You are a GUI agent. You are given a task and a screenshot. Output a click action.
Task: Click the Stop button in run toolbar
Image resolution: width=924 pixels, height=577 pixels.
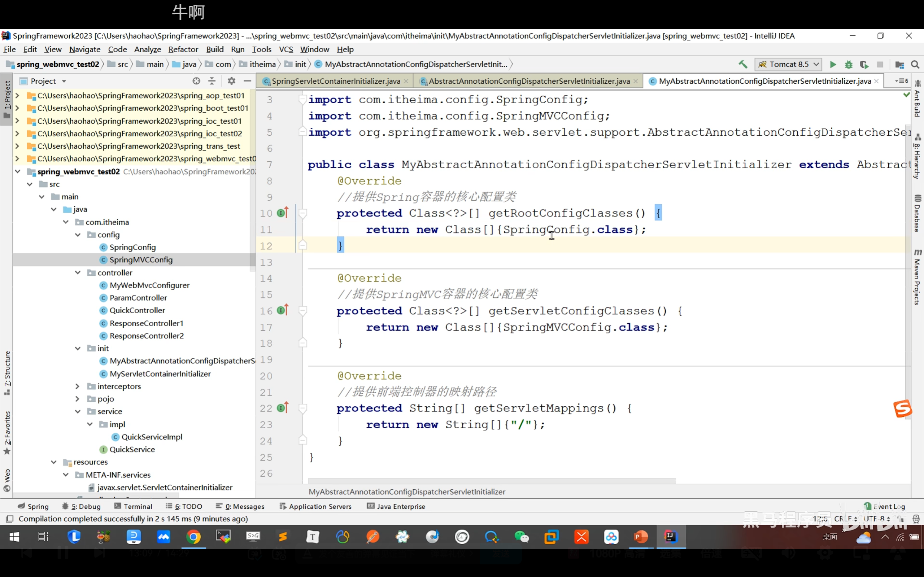[x=880, y=65]
